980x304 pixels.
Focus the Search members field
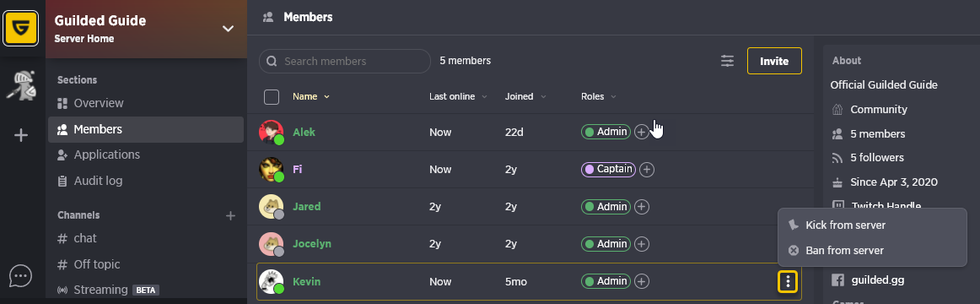click(345, 62)
